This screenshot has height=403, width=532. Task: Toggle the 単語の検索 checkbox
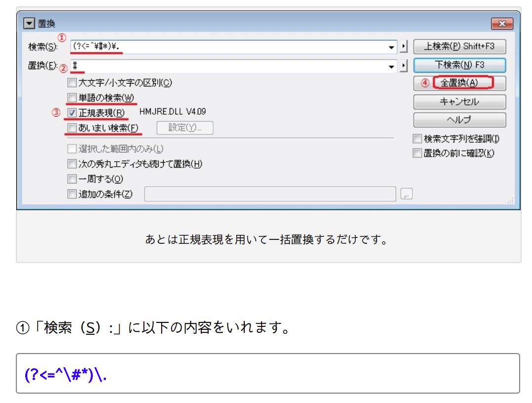pyautogui.click(x=72, y=98)
